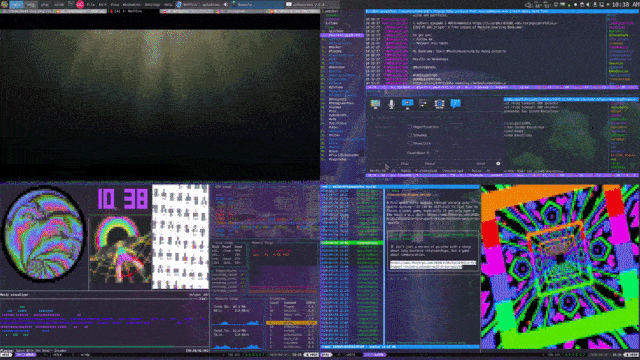Switch to the Netflix browser taskbar entry
The width and height of the screenshot is (640, 360).
tap(202, 4)
